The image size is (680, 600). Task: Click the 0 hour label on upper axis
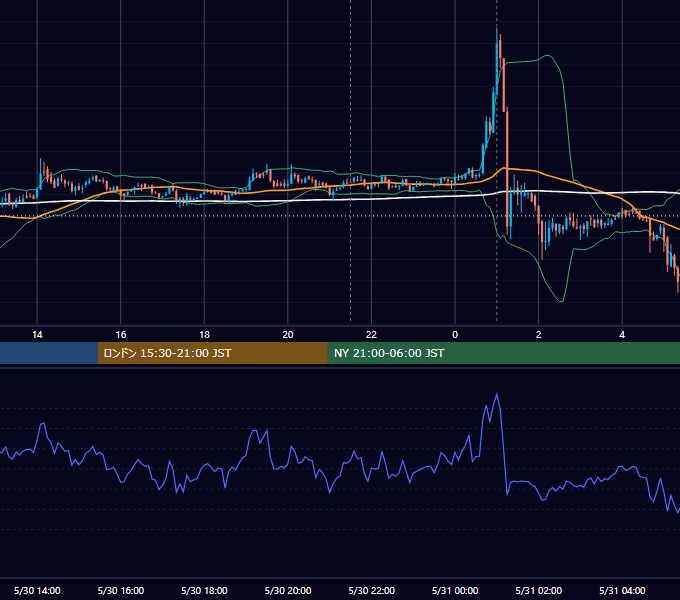[455, 335]
